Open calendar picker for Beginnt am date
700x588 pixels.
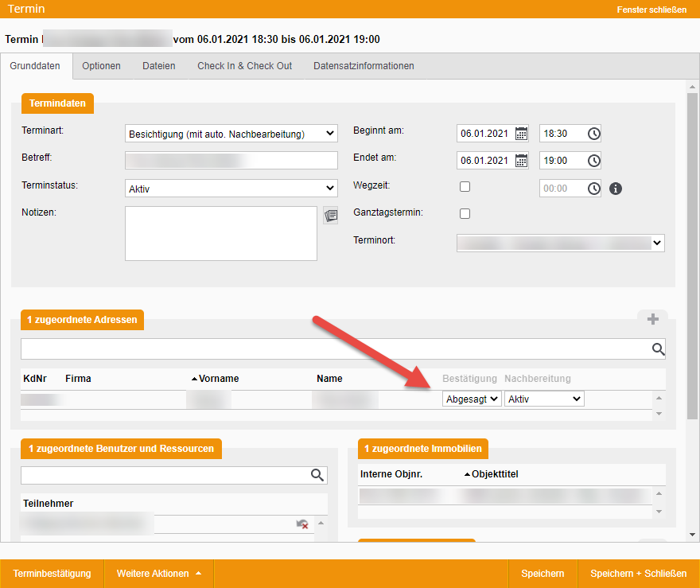pyautogui.click(x=521, y=134)
